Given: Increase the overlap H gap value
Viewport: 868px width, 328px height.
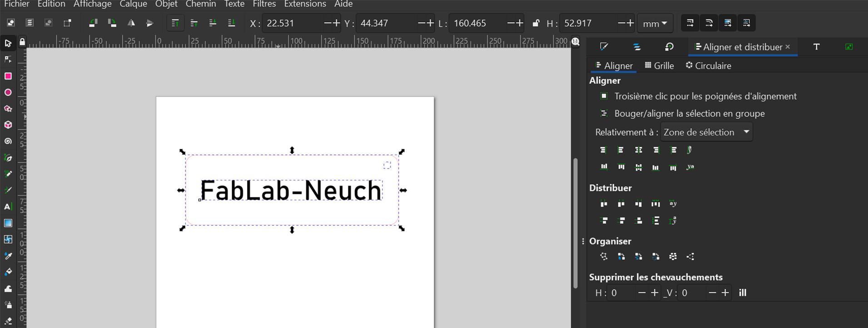Looking at the screenshot, I should (x=655, y=293).
